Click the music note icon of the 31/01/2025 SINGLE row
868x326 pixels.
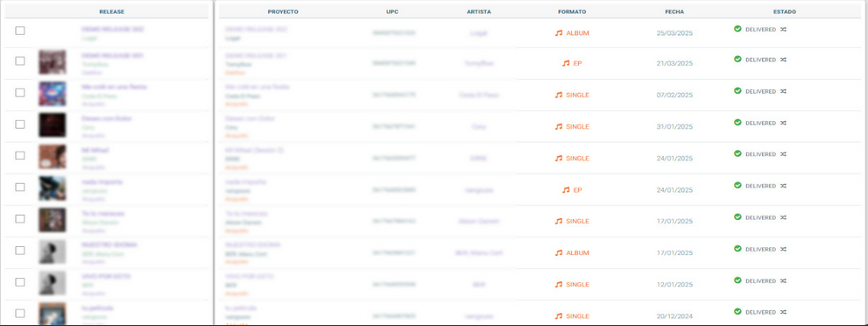click(x=559, y=127)
